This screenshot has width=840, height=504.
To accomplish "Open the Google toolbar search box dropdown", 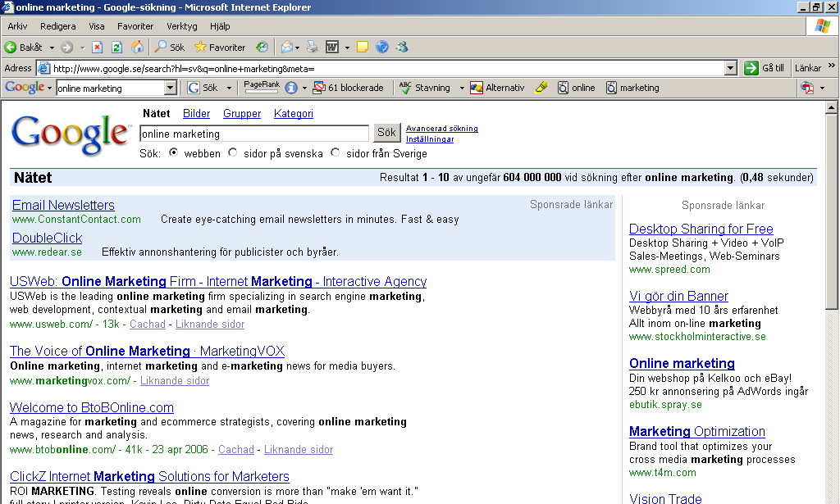I will tap(171, 88).
